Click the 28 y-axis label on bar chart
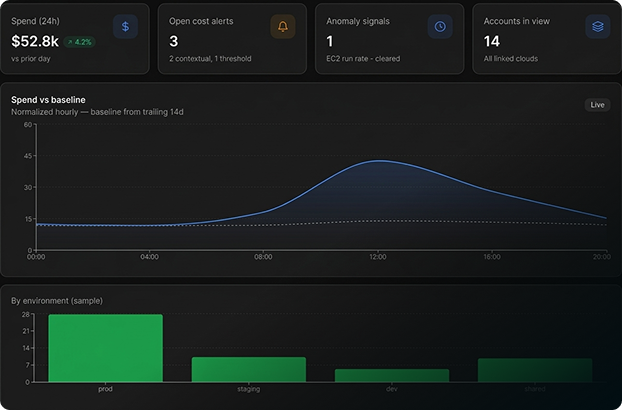622x410 pixels. tap(26, 314)
